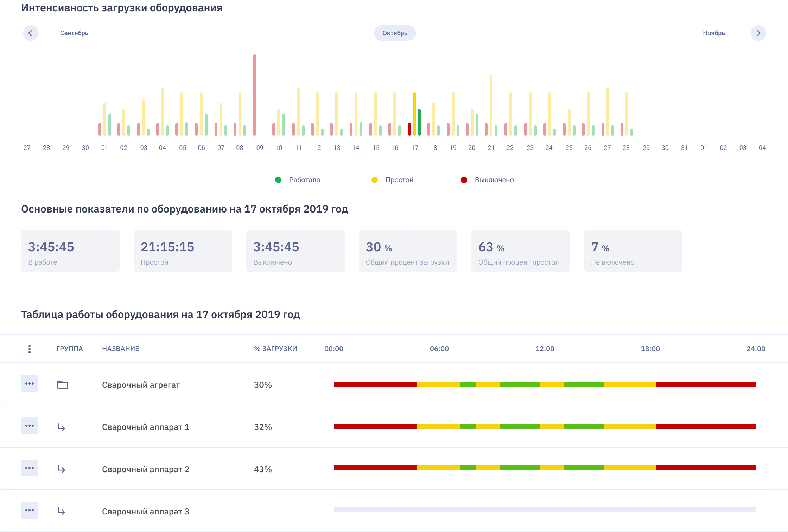Sort by ГРУППА column header
Viewport: 788px width, 532px height.
(x=70, y=349)
